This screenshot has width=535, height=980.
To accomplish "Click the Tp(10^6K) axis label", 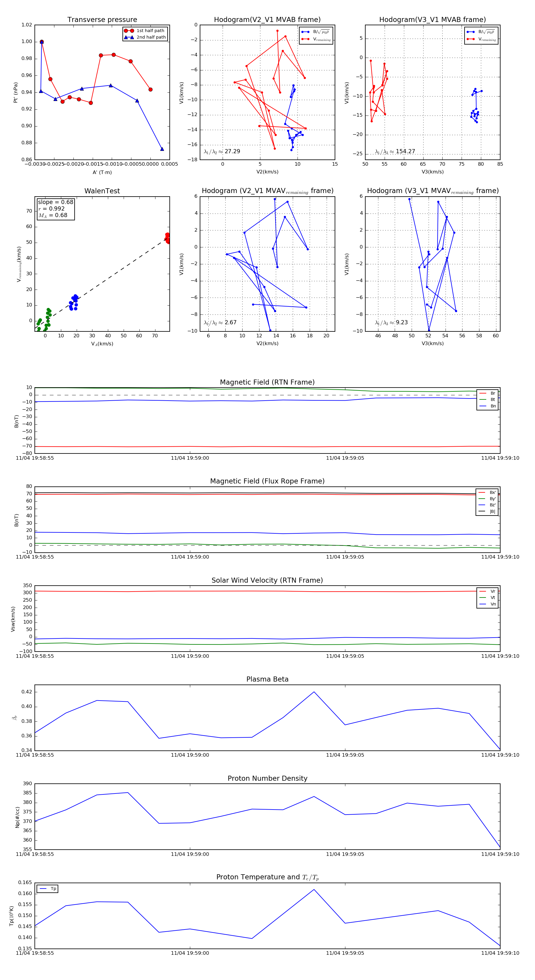I will pyautogui.click(x=11, y=916).
